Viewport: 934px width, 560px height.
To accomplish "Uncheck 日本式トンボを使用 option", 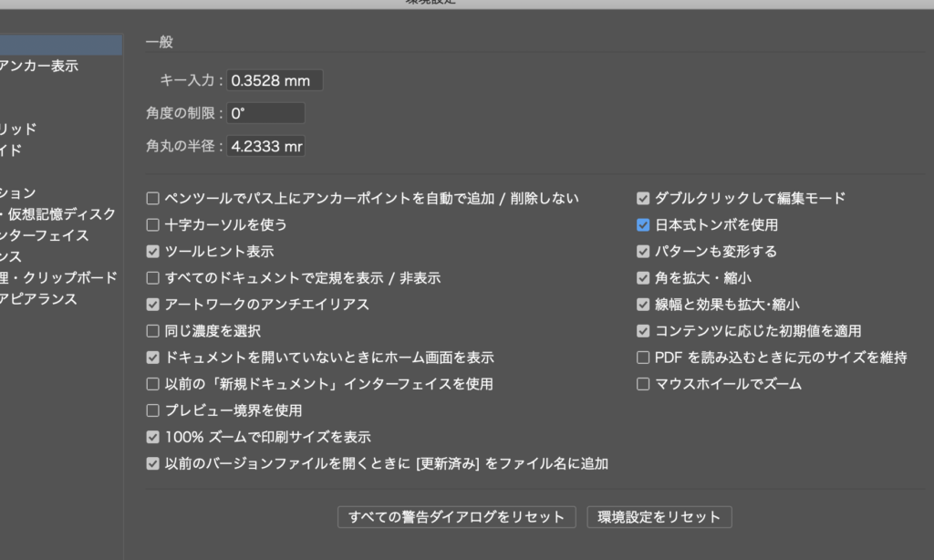I will tap(644, 224).
